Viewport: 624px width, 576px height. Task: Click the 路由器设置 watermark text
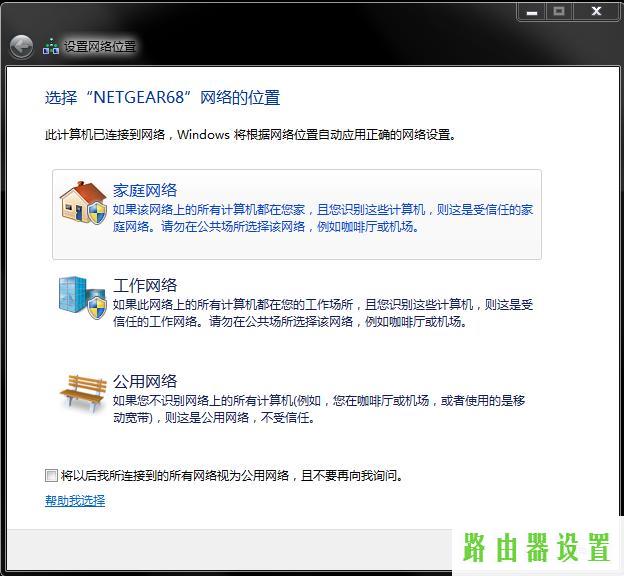[x=535, y=548]
